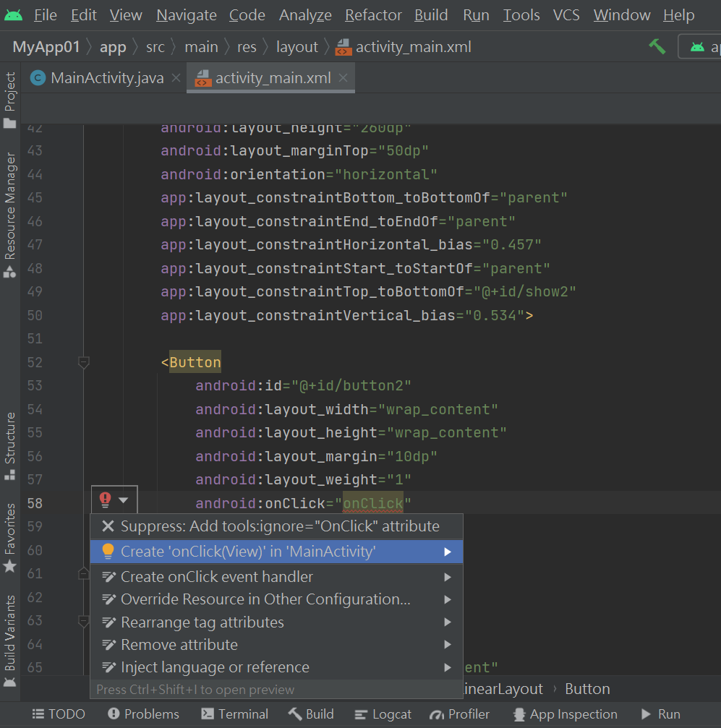Open the Window menu
This screenshot has width=721, height=728.
[x=622, y=15]
